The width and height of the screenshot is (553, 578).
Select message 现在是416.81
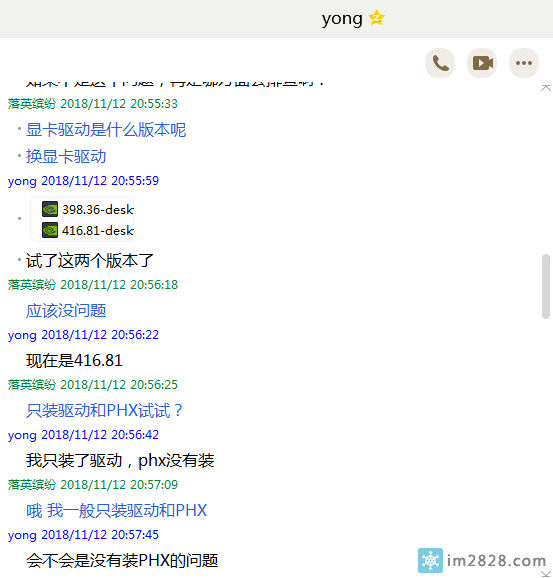pyautogui.click(x=74, y=361)
